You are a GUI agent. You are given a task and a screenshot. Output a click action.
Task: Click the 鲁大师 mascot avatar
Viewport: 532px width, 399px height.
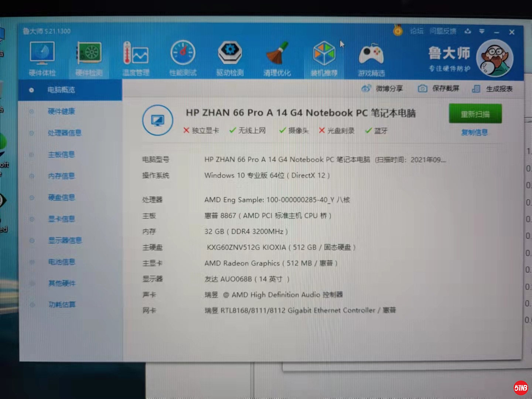pyautogui.click(x=494, y=58)
